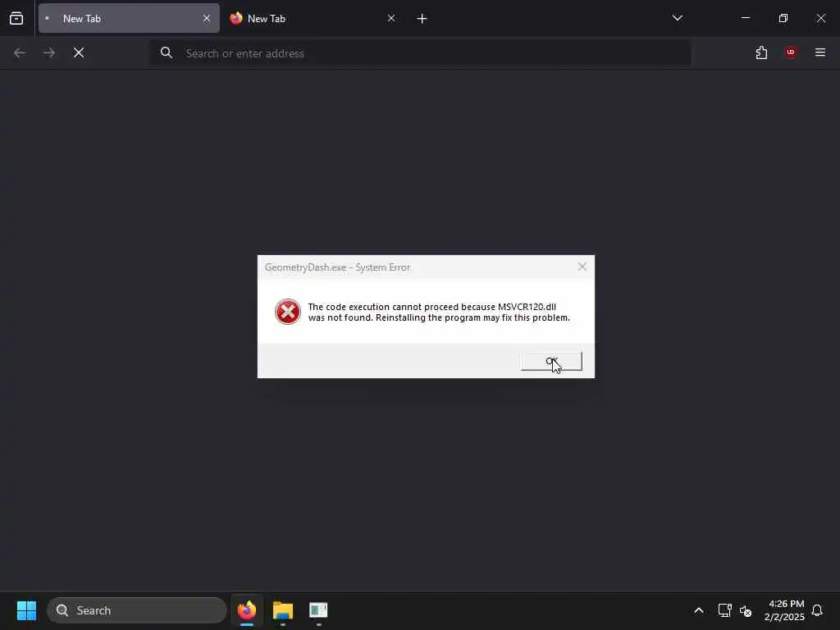Image resolution: width=840 pixels, height=630 pixels.
Task: Minimize the Firefox window
Action: click(x=746, y=18)
